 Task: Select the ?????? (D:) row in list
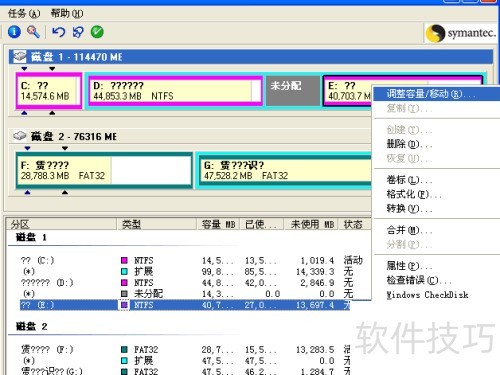tap(187, 283)
